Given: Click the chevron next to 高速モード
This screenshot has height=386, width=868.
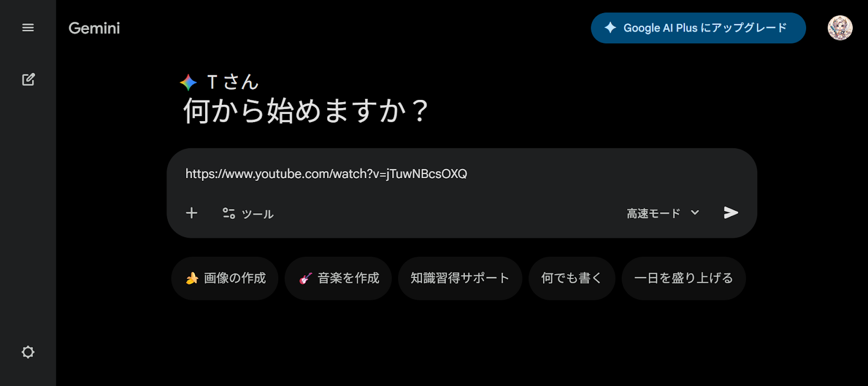Looking at the screenshot, I should coord(695,213).
